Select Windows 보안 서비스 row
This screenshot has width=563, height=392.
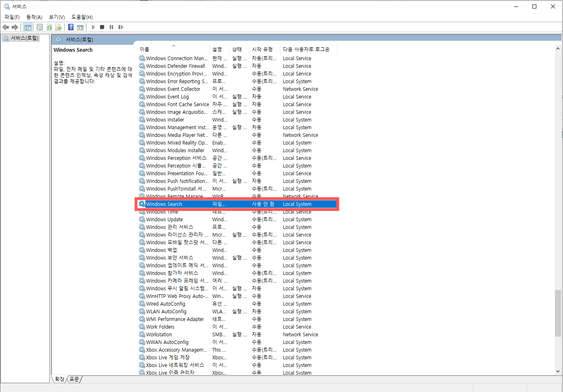point(237,258)
